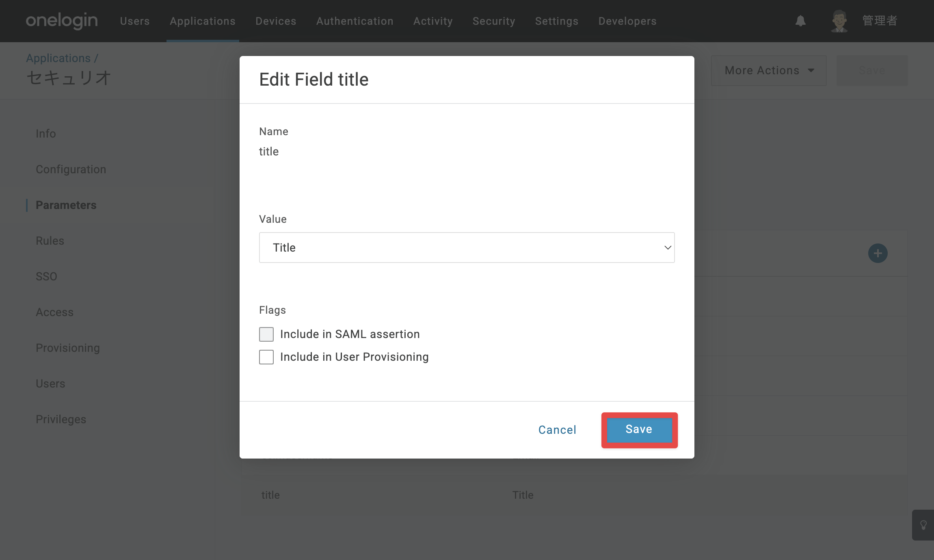Click the OneLogin logo
Viewport: 934px width, 560px height.
(x=62, y=21)
